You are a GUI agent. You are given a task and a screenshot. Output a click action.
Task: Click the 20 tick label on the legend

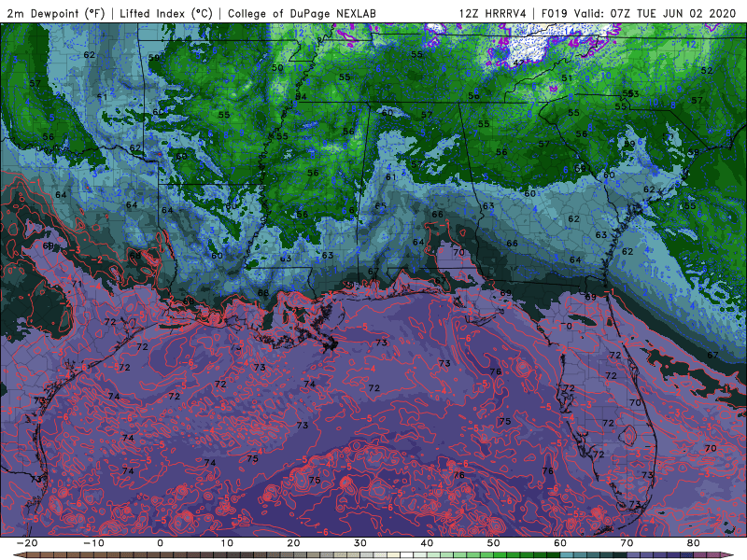[293, 543]
